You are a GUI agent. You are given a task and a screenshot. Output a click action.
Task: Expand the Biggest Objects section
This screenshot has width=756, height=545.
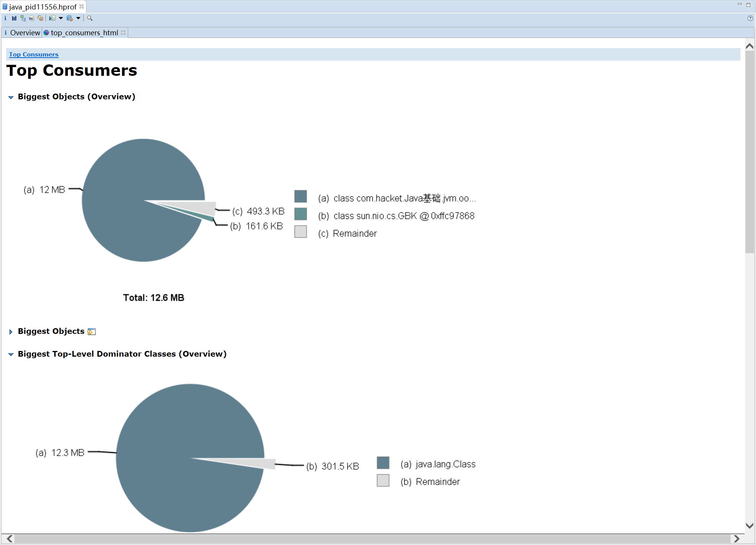pos(11,332)
